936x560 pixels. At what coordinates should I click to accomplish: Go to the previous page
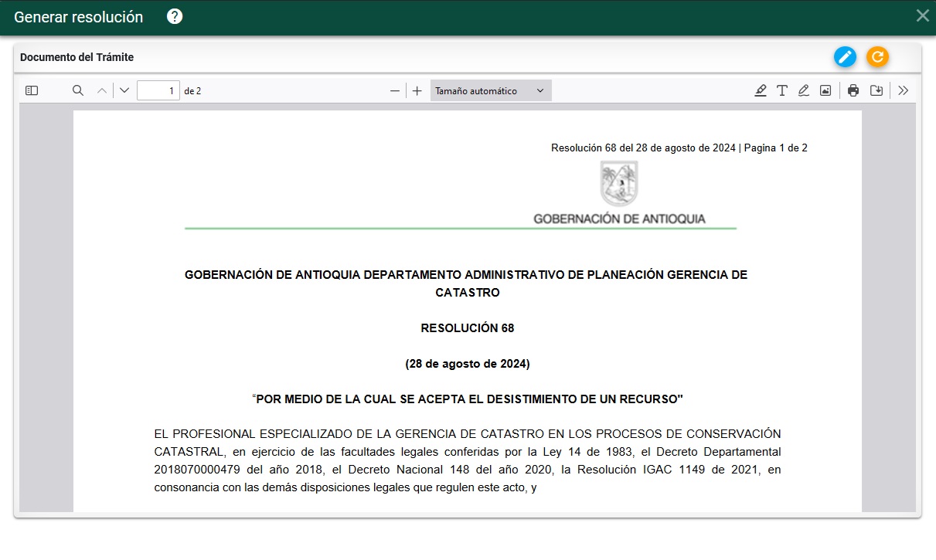tap(102, 90)
